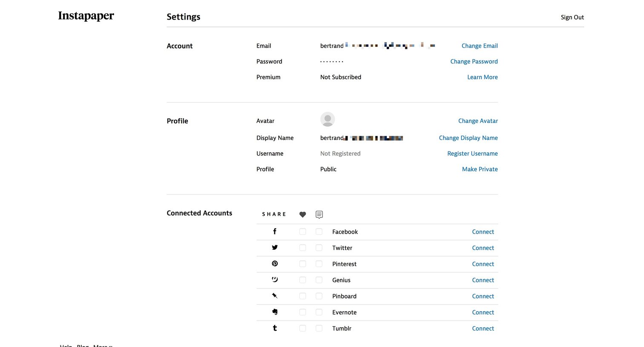The image size is (644, 347).
Task: Click the Tumblr service icon
Action: pyautogui.click(x=275, y=328)
